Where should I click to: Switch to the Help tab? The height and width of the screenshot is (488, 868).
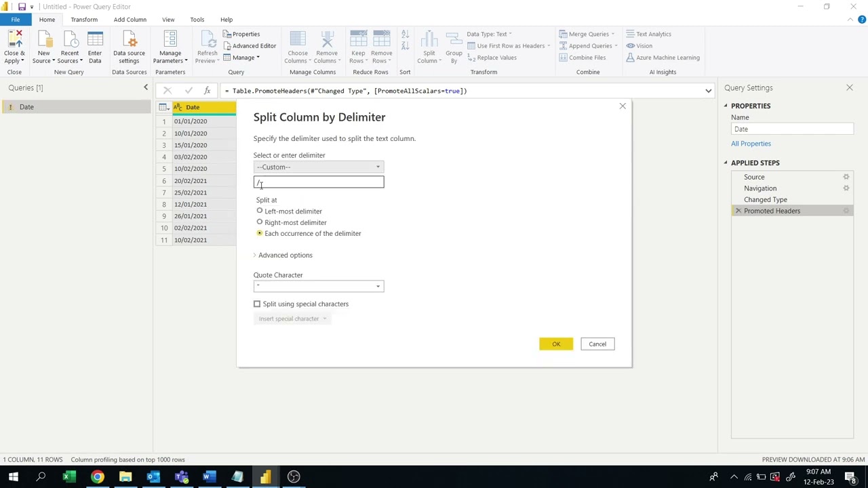pos(226,20)
